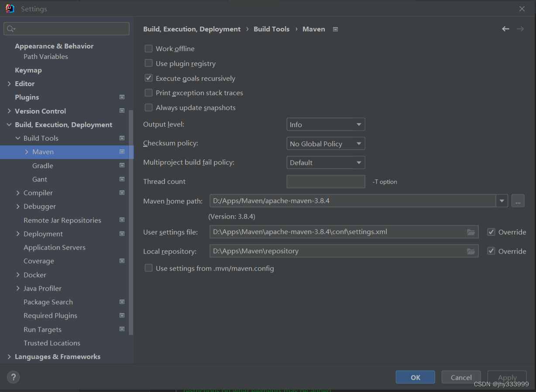This screenshot has width=536, height=392.
Task: Click the help question mark icon
Action: (x=13, y=377)
